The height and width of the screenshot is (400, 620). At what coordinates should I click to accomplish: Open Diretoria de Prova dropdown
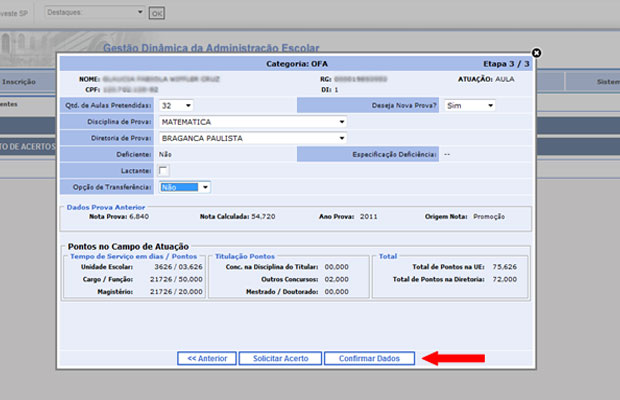[252, 138]
